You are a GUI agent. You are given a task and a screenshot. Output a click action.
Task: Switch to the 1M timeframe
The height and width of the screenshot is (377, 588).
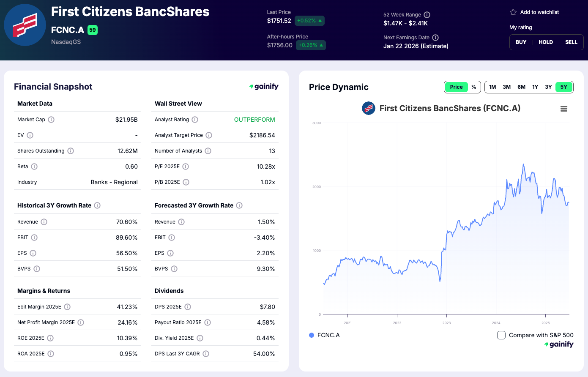pos(492,87)
